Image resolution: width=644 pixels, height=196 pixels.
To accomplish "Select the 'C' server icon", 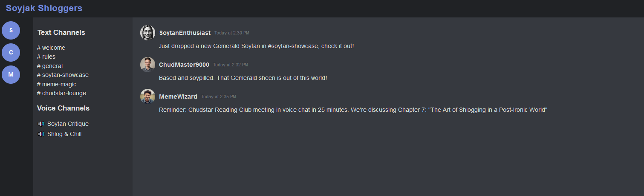I will pos(11,52).
